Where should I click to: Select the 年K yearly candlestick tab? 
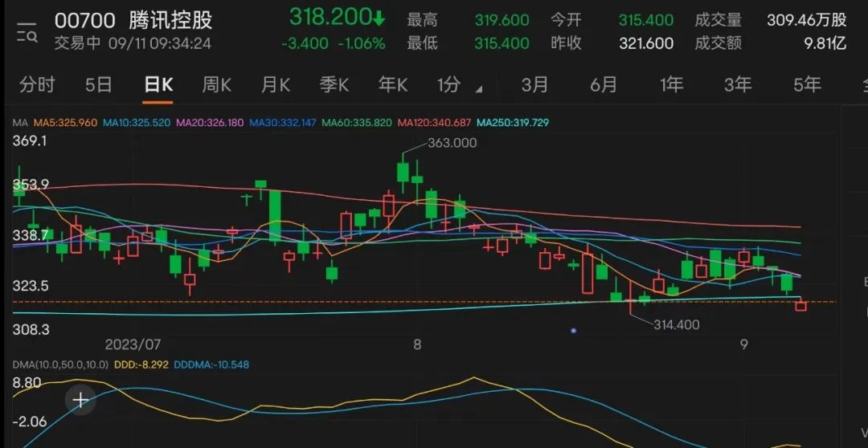(392, 84)
